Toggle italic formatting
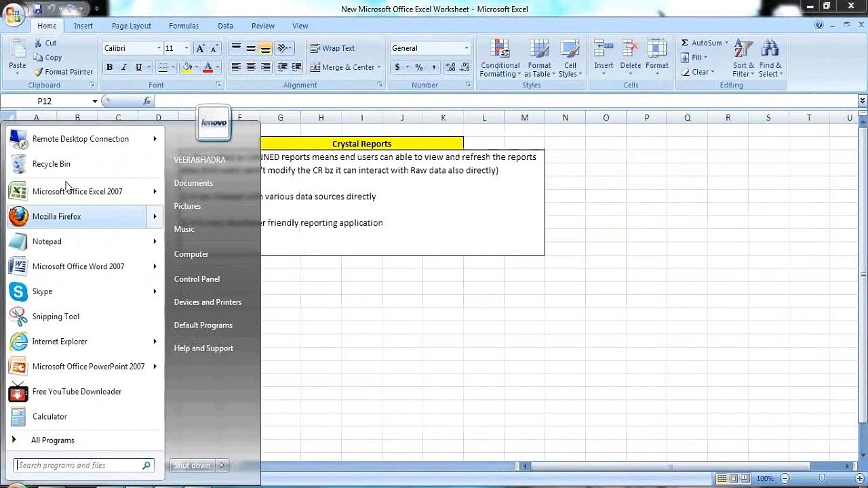Screen dimensions: 868x488 [123, 67]
